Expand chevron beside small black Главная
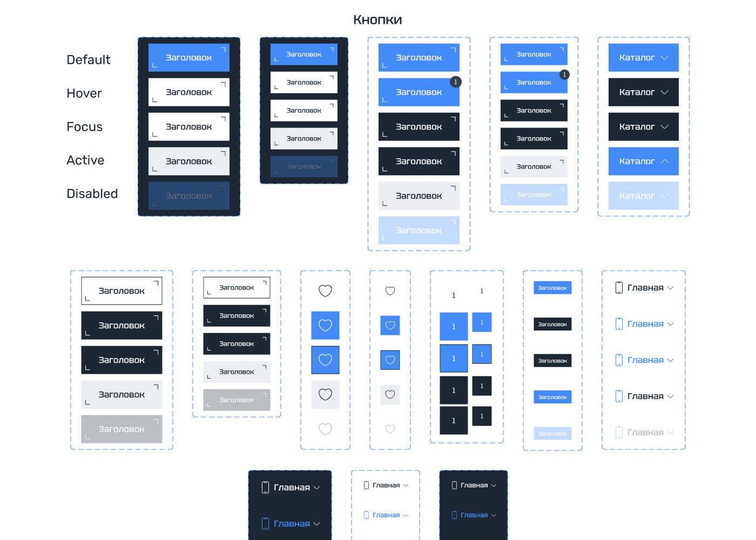756x540 pixels. click(406, 485)
